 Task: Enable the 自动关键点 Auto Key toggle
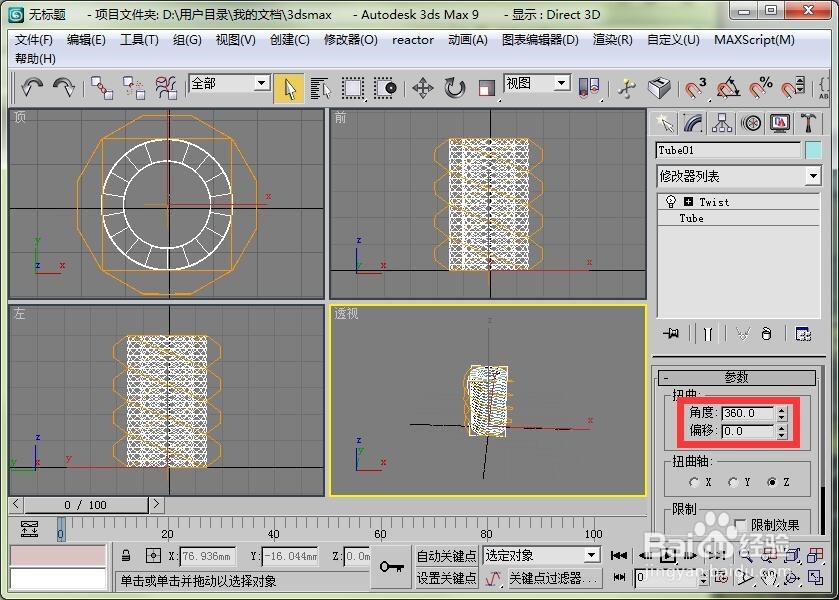click(x=447, y=555)
